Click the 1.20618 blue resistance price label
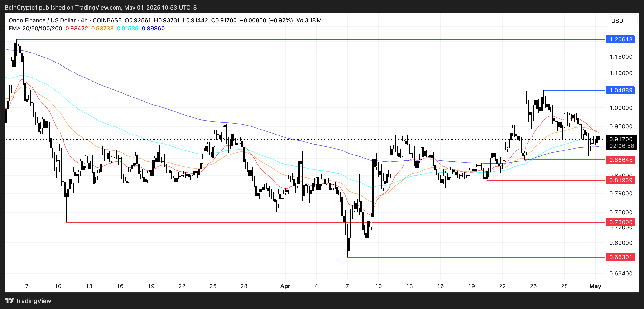 (620, 39)
